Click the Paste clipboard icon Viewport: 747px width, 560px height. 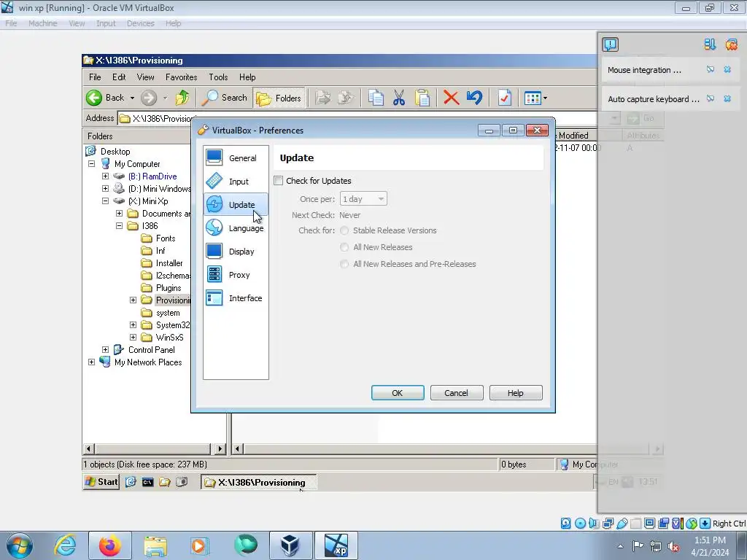422,98
